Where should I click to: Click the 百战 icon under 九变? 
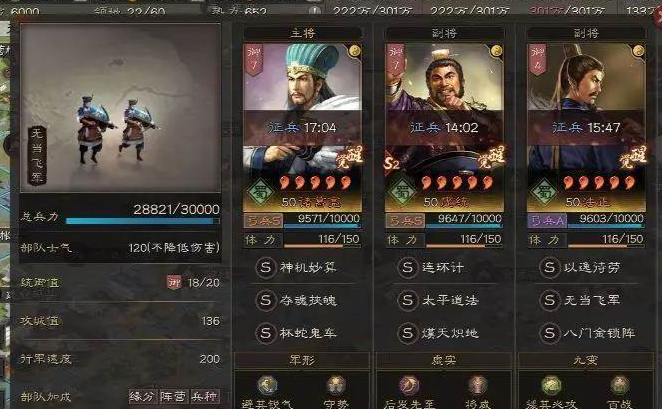coord(619,385)
